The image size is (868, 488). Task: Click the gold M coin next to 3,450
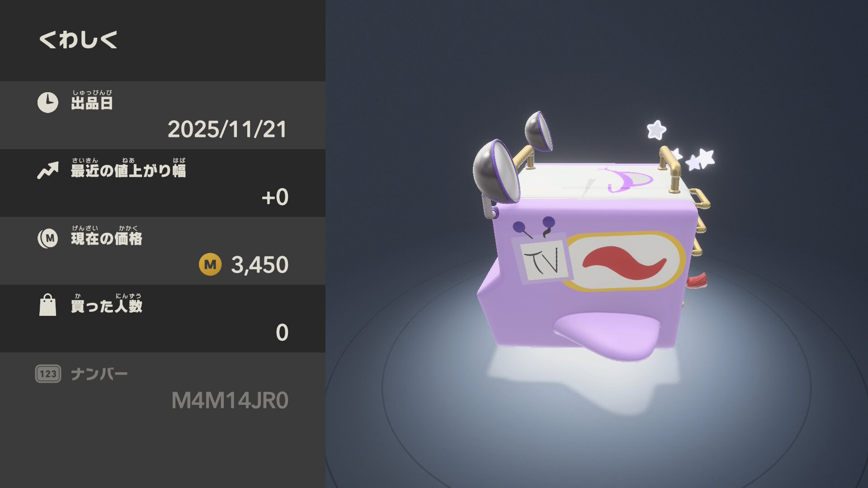[x=210, y=264]
